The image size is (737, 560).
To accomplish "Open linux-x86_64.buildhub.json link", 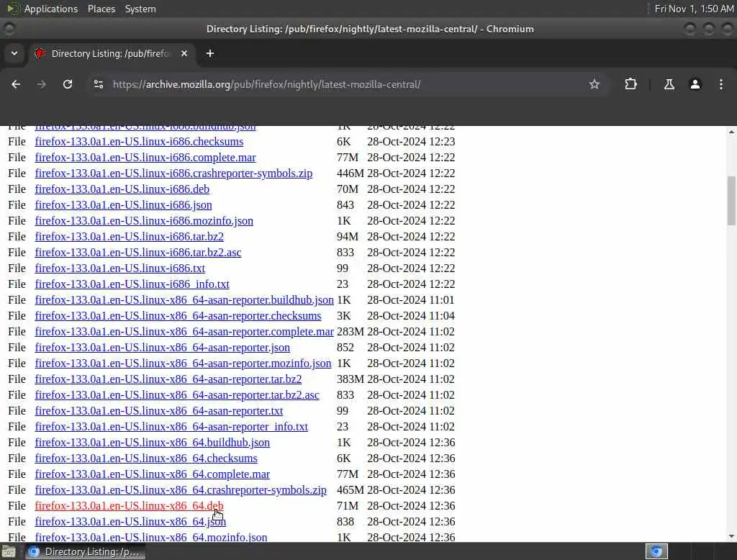I will pos(153,443).
